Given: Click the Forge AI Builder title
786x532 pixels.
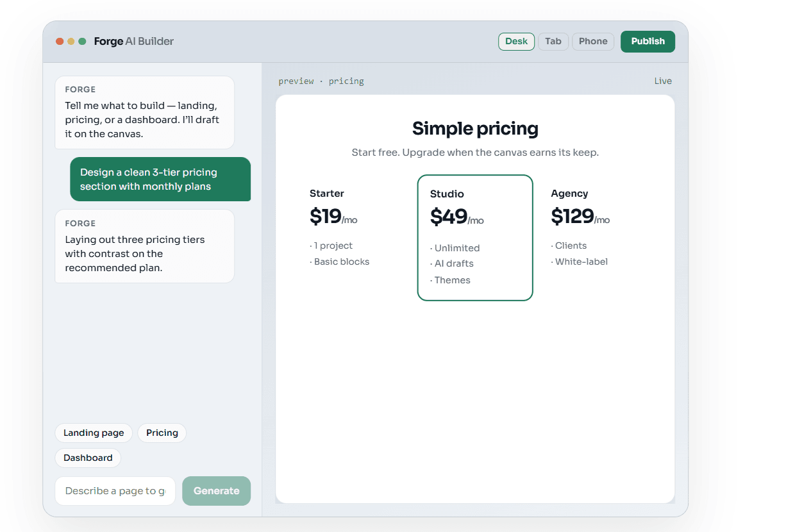Looking at the screenshot, I should (x=134, y=42).
